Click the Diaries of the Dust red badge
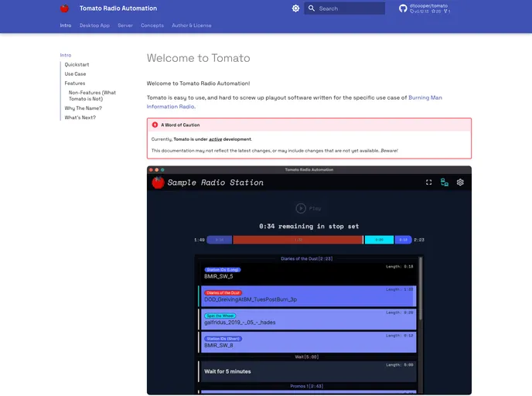 [x=223, y=293]
